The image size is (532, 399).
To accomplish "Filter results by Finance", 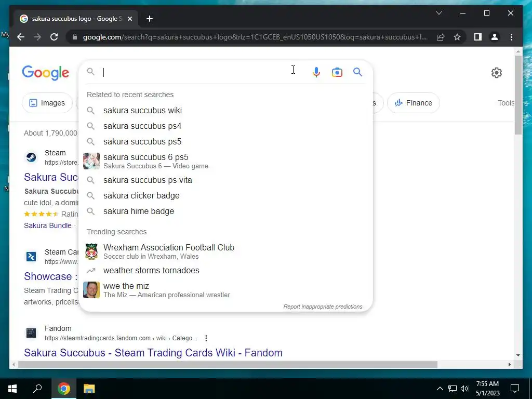I will click(413, 103).
